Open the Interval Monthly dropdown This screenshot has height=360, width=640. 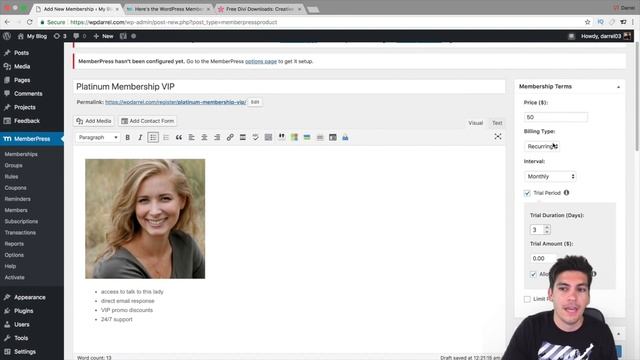550,176
